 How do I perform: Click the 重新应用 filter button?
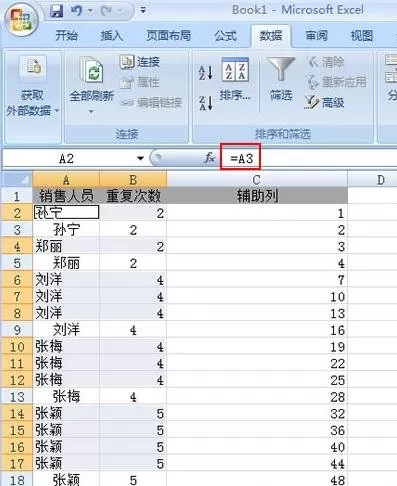(336, 82)
